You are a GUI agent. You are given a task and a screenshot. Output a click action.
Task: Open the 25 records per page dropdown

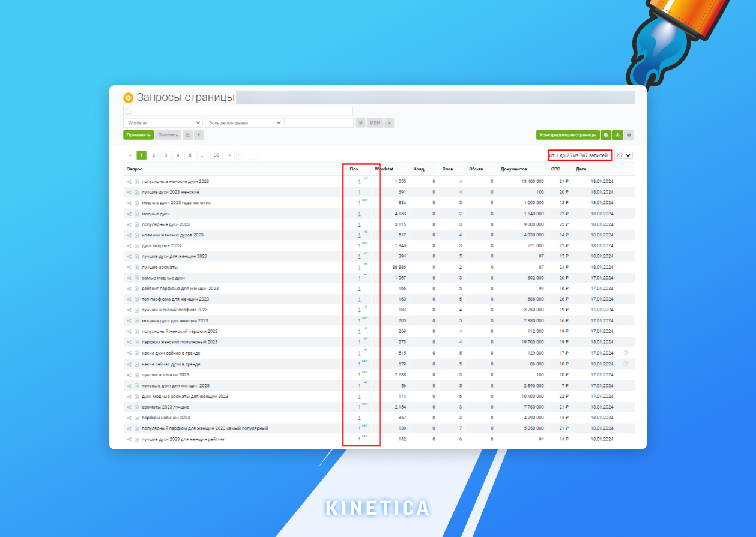[623, 155]
